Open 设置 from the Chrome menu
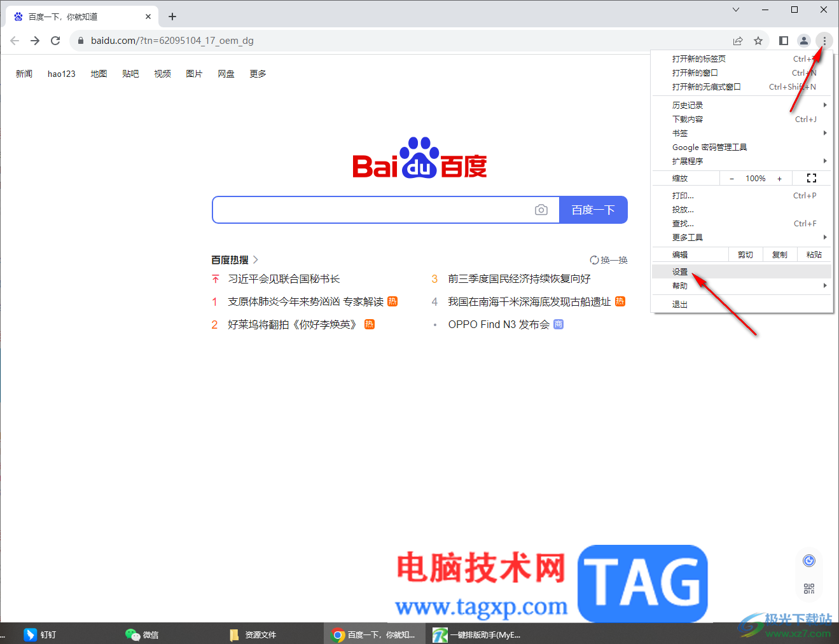The width and height of the screenshot is (839, 644). (742, 272)
